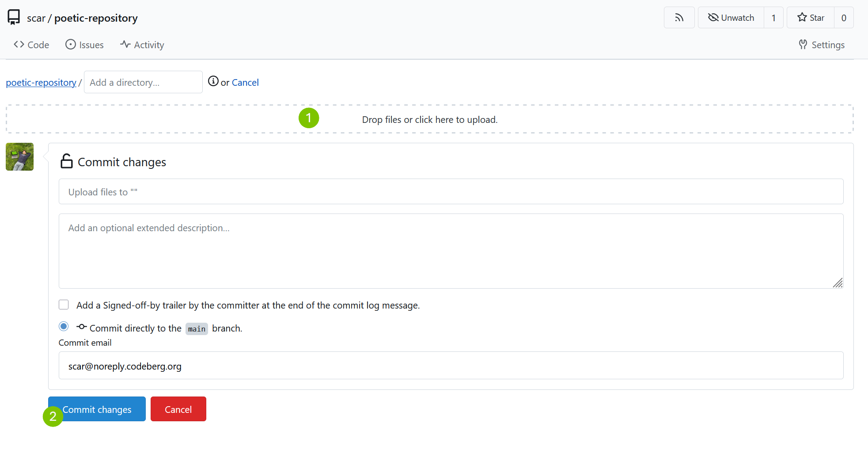The height and width of the screenshot is (450, 868).
Task: Go to the Activity tab
Action: coord(142,45)
